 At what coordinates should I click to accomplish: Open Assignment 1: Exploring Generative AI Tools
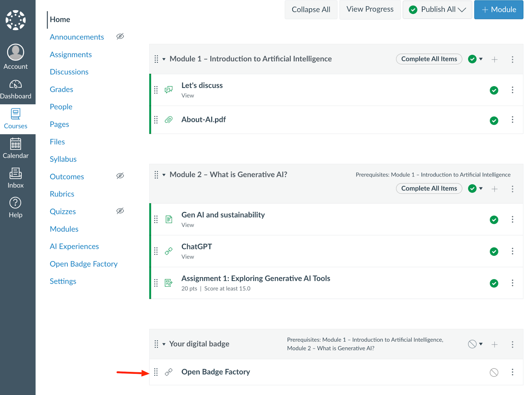[x=256, y=279]
